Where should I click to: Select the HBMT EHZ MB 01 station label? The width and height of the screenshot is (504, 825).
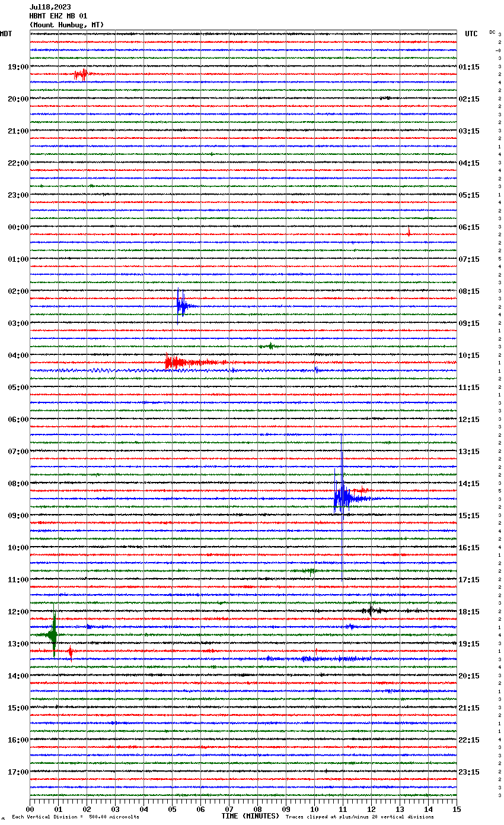point(58,16)
